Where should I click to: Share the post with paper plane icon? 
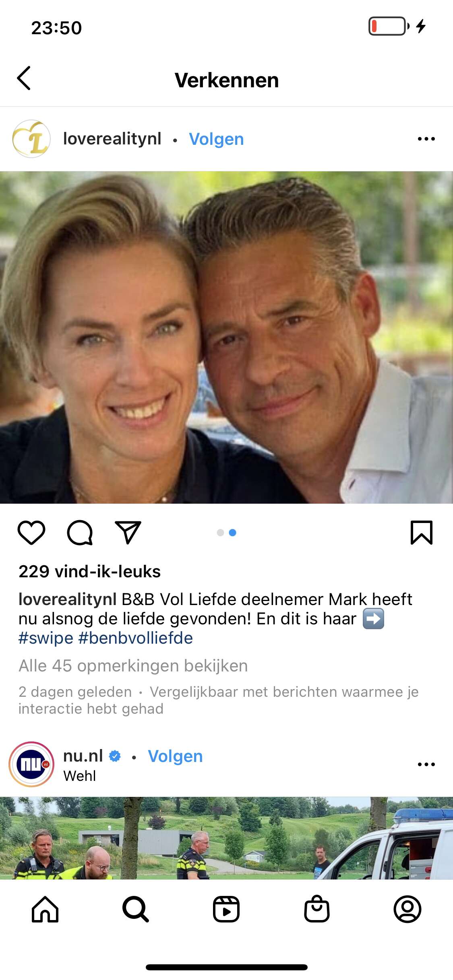[128, 533]
